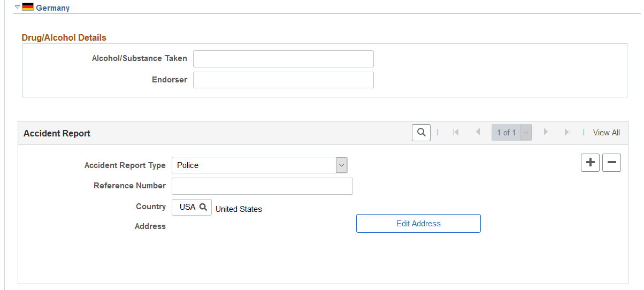
Task: Collapse the Germany section triangle
Action: [18, 7]
